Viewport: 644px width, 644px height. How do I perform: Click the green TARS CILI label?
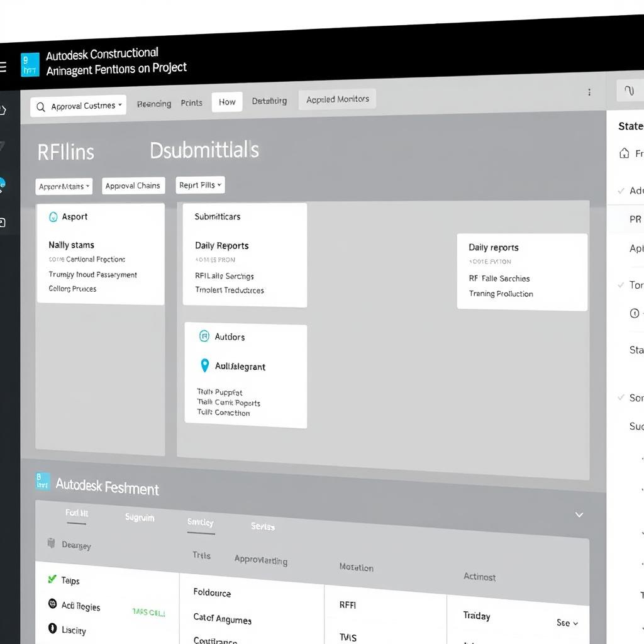(x=148, y=613)
